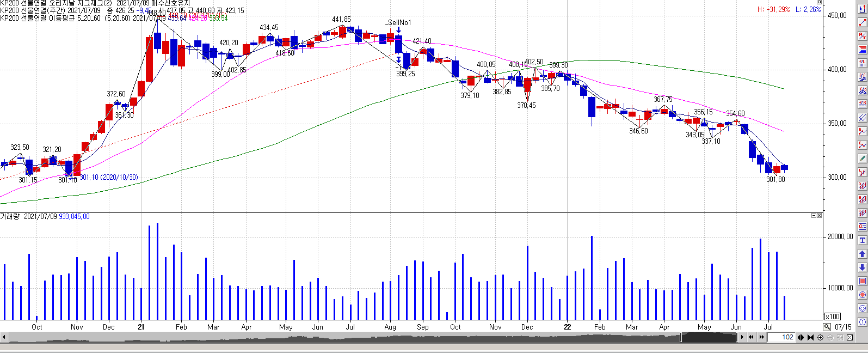Image resolution: width=868 pixels, height=353 pixels.
Task: Expand the bar spacing with the diamond arrows button
Action: (801, 338)
